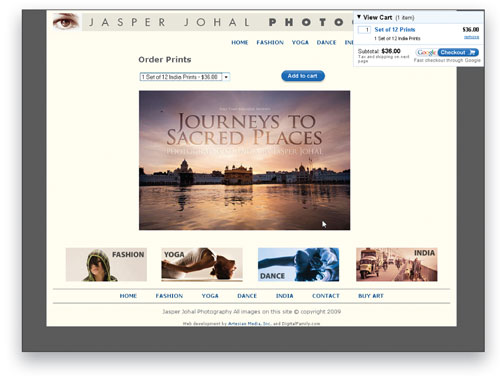Open FASHION in top navigation
The width and height of the screenshot is (500, 376).
[270, 42]
